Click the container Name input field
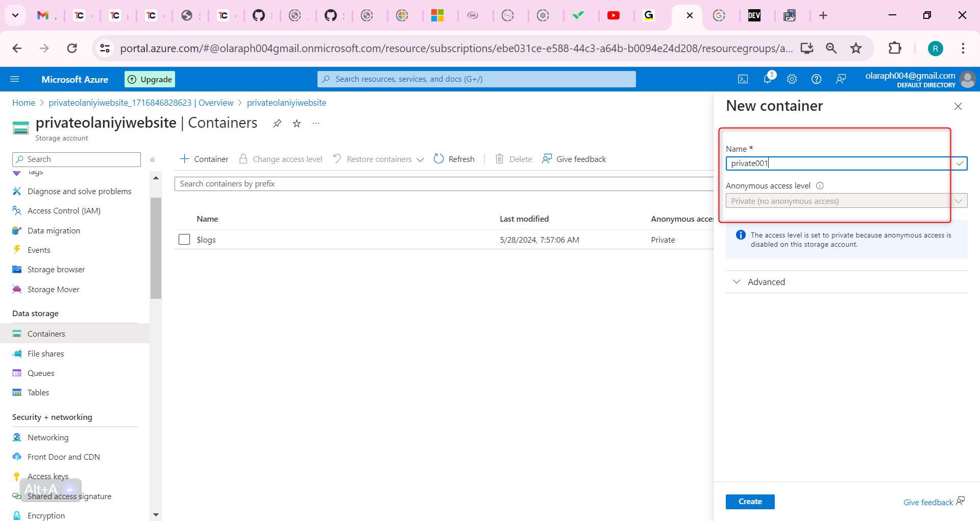This screenshot has width=980, height=521. click(x=846, y=163)
